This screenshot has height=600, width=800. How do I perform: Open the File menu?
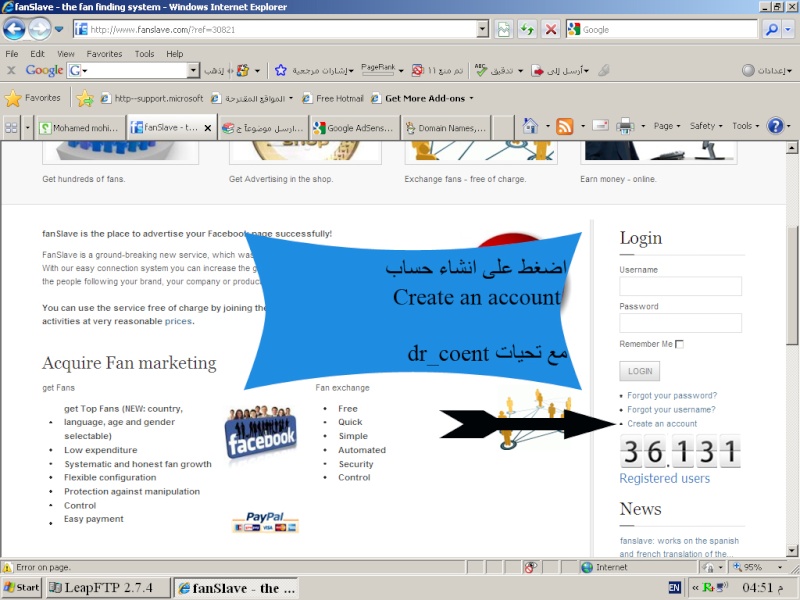pos(12,54)
